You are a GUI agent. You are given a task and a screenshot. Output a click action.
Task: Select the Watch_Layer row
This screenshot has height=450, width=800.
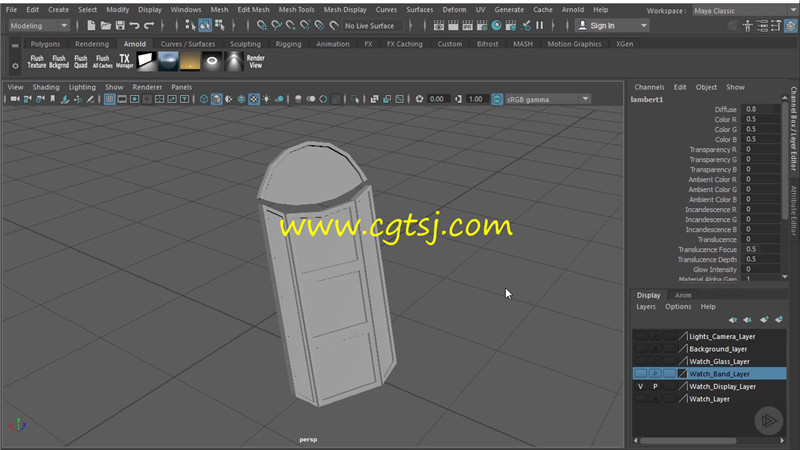[709, 399]
